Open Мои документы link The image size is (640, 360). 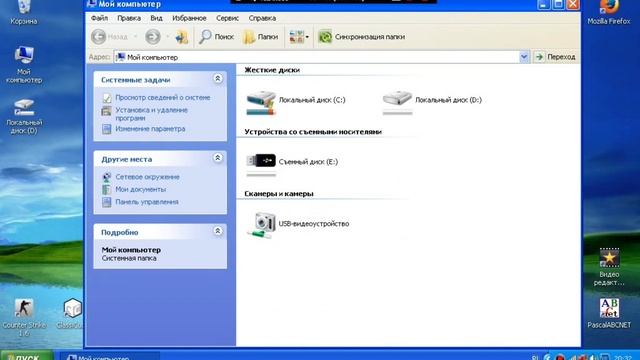140,189
